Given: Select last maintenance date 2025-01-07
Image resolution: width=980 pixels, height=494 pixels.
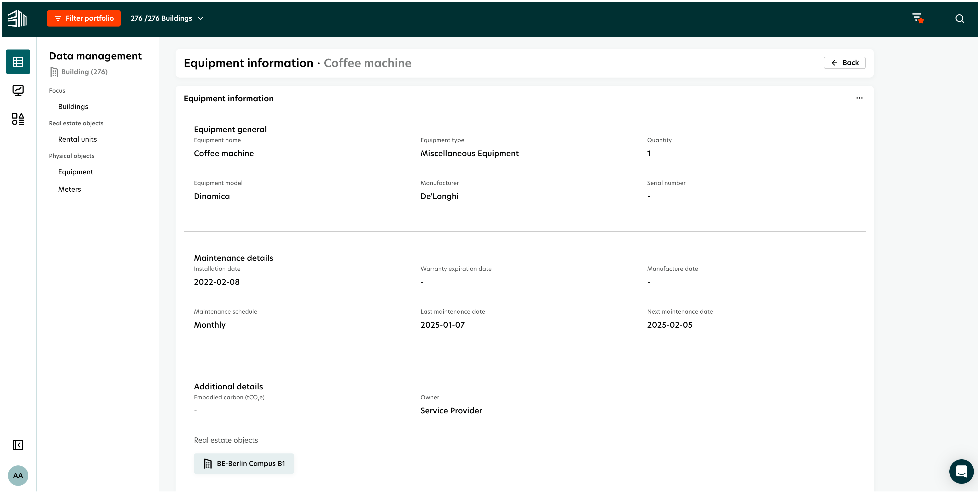Looking at the screenshot, I should coord(443,325).
